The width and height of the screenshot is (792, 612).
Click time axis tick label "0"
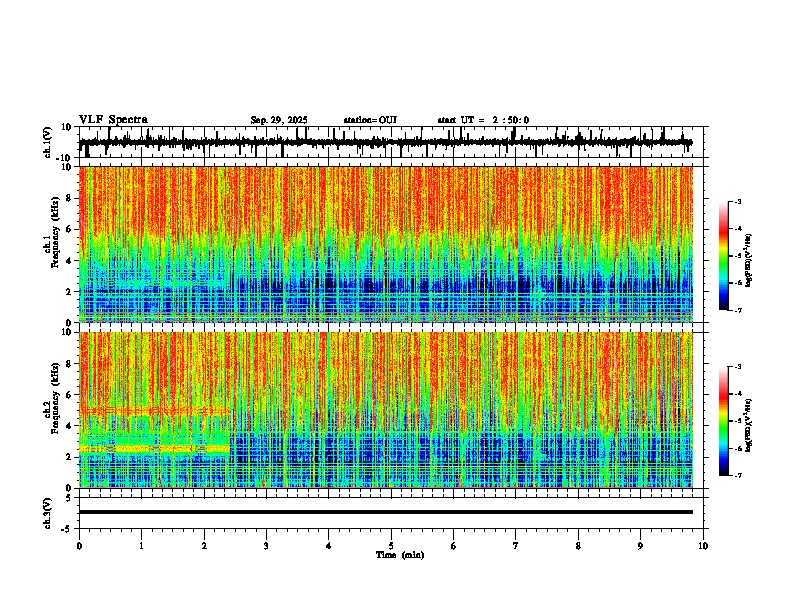click(x=79, y=546)
